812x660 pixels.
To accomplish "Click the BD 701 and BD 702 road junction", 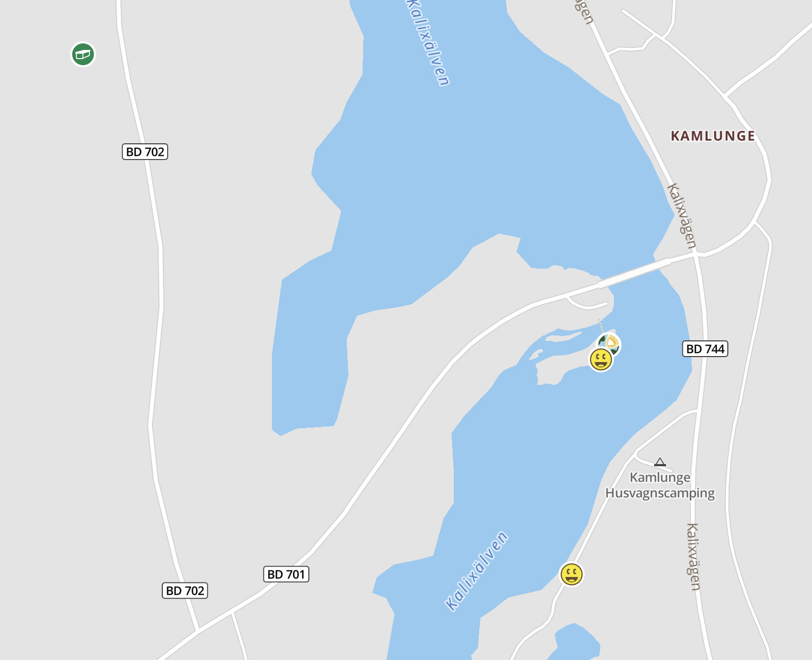I will pos(198,630).
